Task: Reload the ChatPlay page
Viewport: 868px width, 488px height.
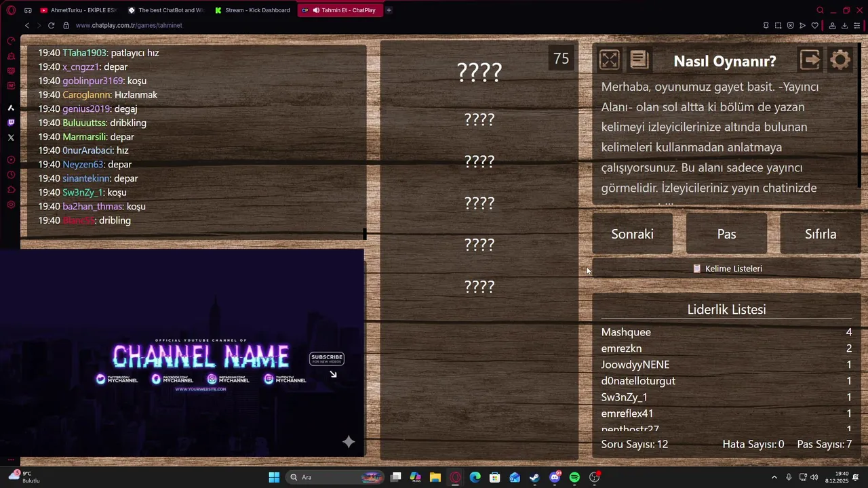Action: (51, 25)
